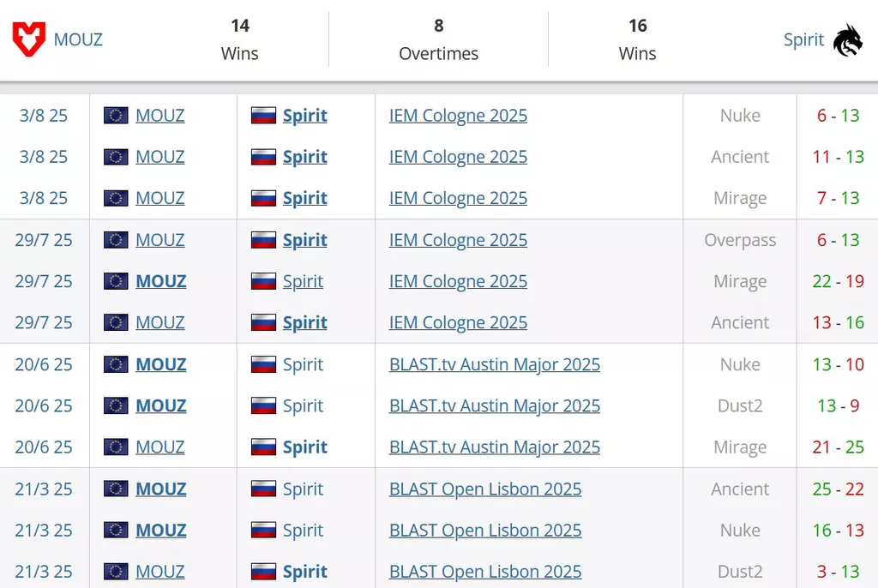Open IEM Cologne 2025 link in Nuke row
The width and height of the screenshot is (878, 588).
(458, 116)
